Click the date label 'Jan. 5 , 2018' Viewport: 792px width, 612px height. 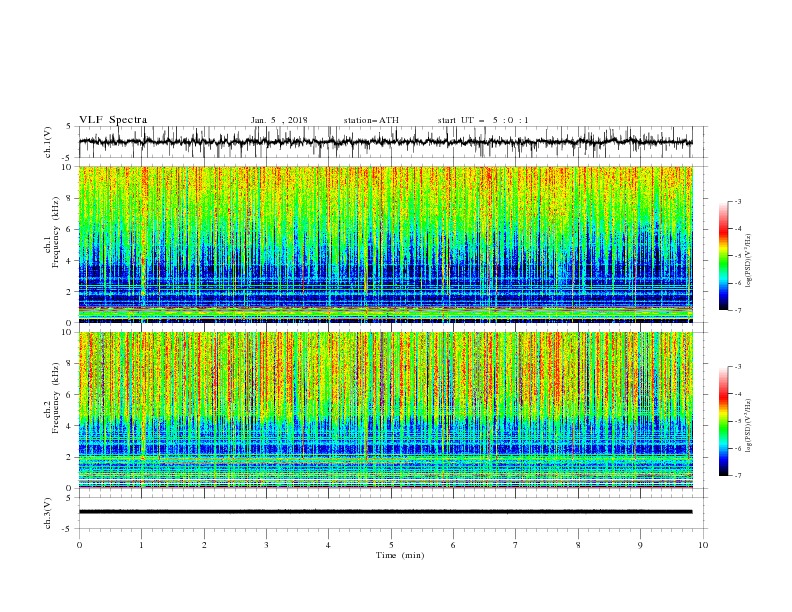click(x=279, y=120)
